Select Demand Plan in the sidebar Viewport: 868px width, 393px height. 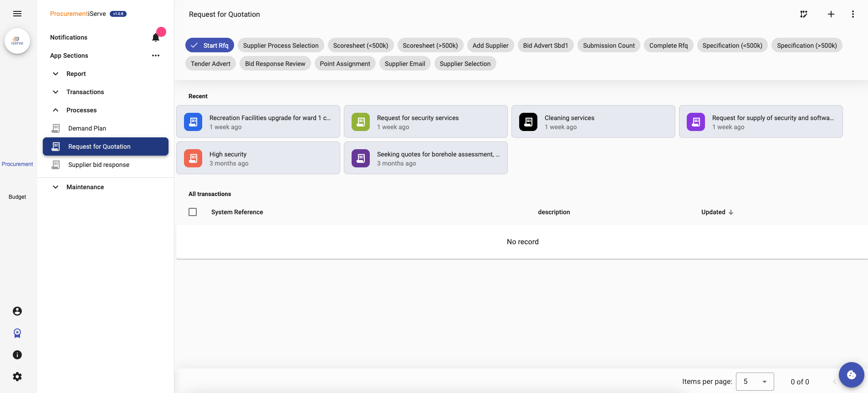coord(87,128)
